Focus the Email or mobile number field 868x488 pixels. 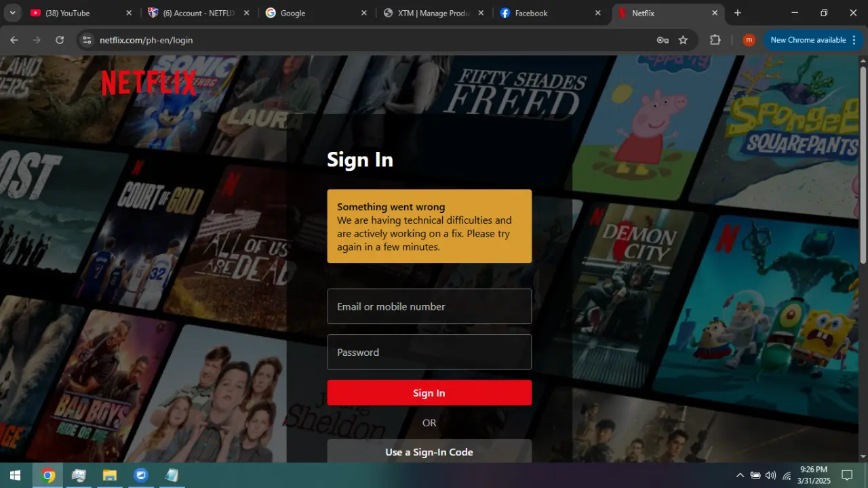pos(429,306)
